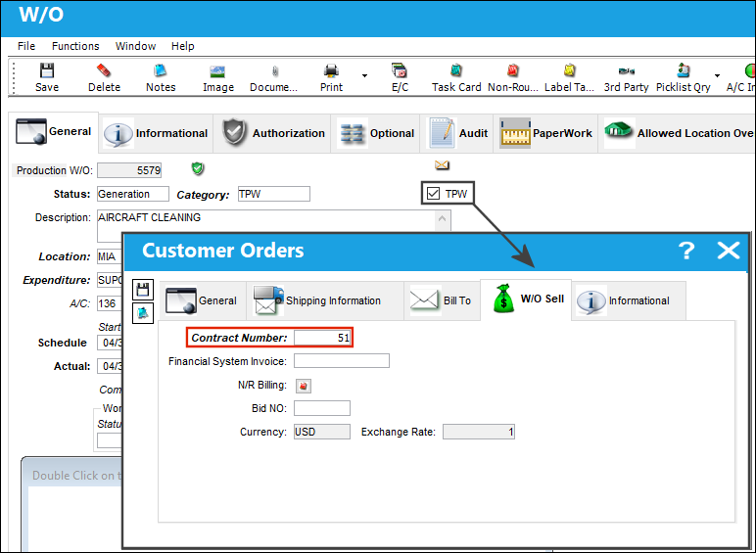The width and height of the screenshot is (756, 553).
Task: Click the Exchange Rate field
Action: (479, 432)
